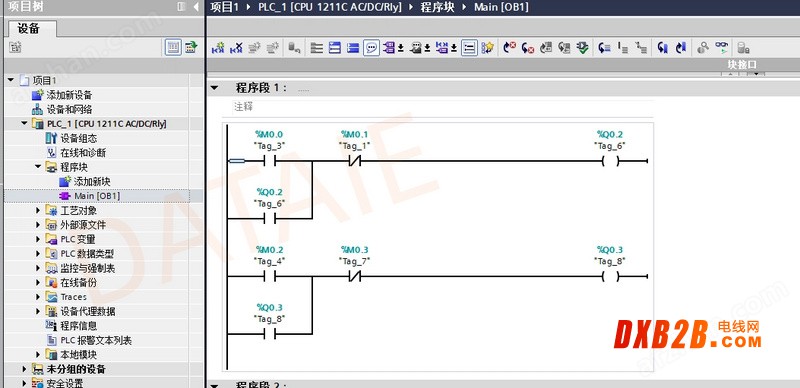Expand the 外部源文件 folder
This screenshot has width=800, height=388.
(38, 225)
